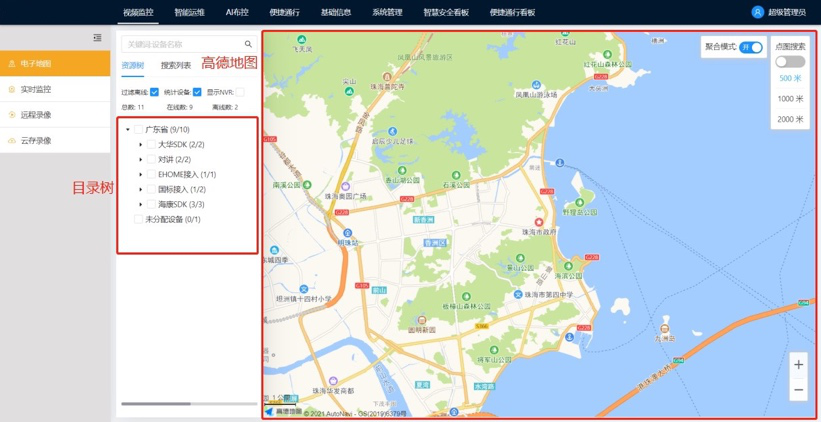Viewport: 821px width, 422px height.
Task: Open the 超级管理员 user avatar icon
Action: (x=757, y=12)
